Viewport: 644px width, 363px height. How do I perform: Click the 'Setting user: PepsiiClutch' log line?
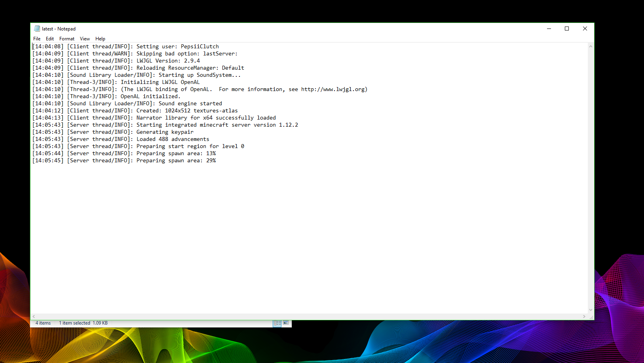125,47
